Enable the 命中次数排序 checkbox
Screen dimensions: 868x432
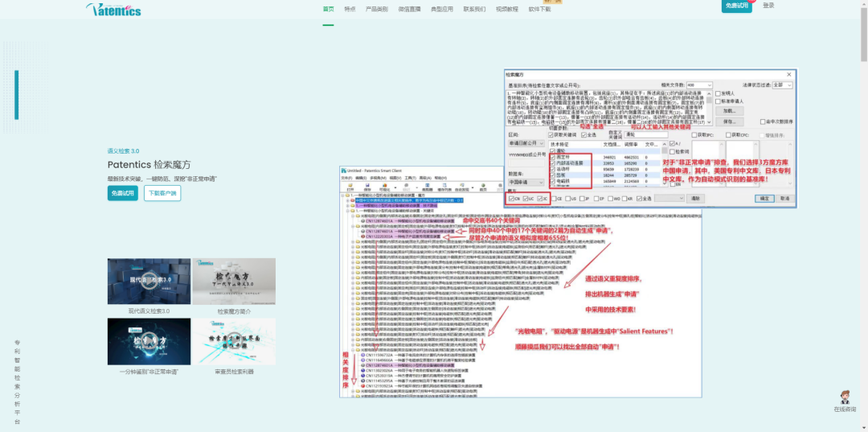tap(763, 121)
